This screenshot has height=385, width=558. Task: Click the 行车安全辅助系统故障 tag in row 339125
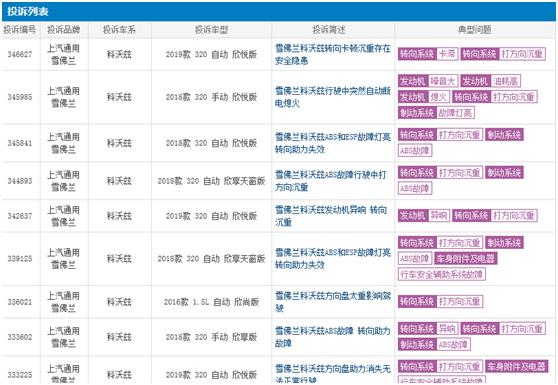[x=442, y=274]
